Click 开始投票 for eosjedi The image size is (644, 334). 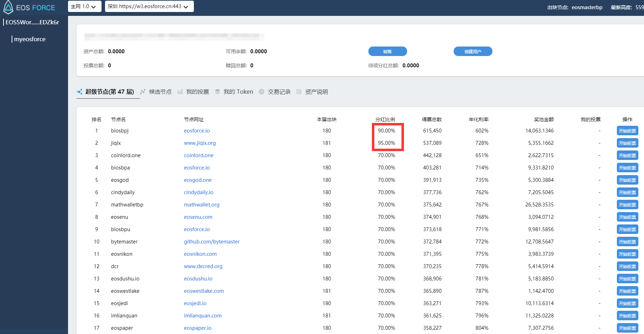(627, 303)
